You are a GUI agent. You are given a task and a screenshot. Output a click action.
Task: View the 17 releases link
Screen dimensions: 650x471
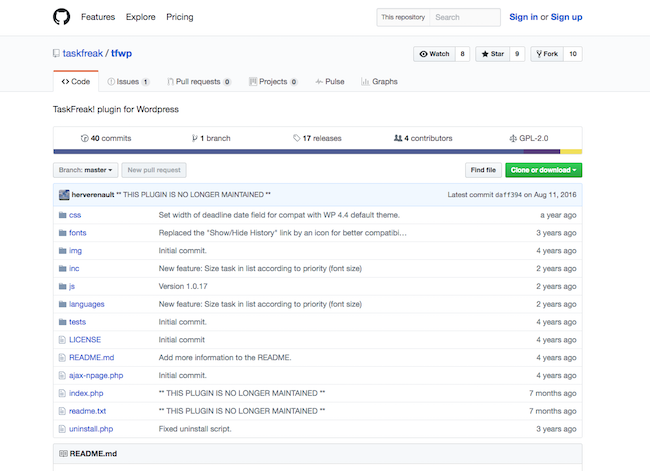317,138
